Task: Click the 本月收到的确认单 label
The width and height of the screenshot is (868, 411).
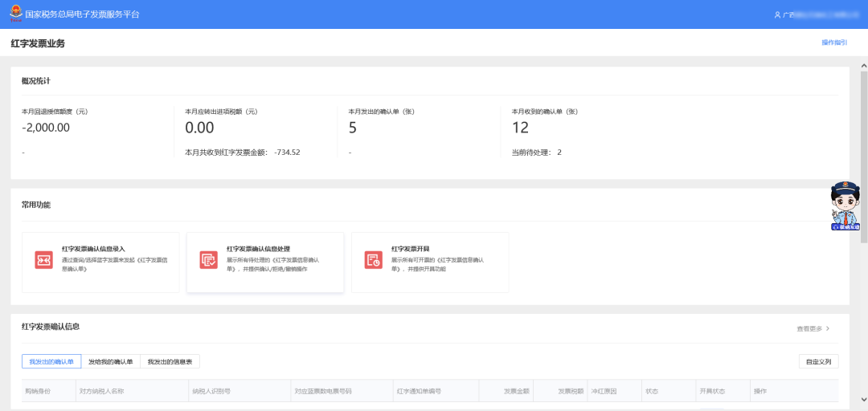Action: click(x=545, y=112)
